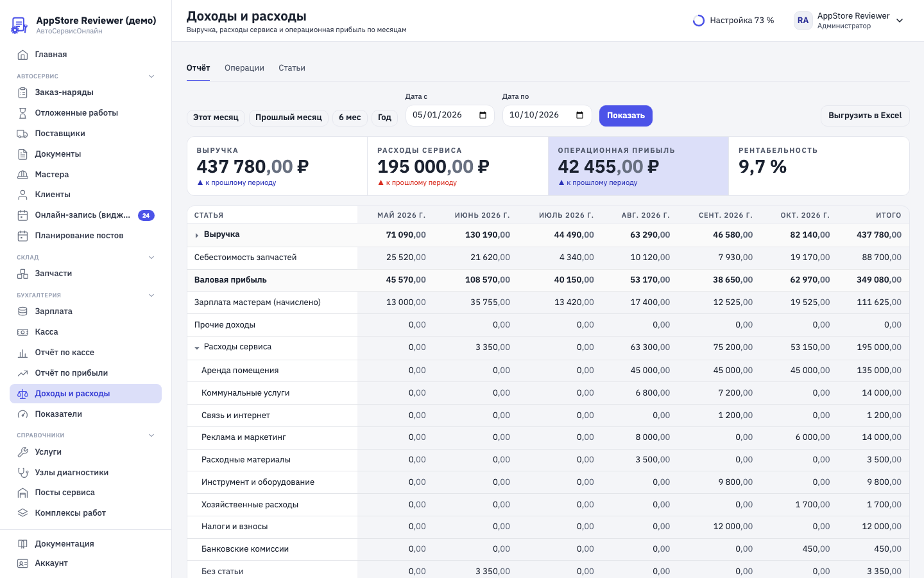Collapse the Автосервис sidebar section
Image resolution: width=924 pixels, height=578 pixels.
point(151,76)
